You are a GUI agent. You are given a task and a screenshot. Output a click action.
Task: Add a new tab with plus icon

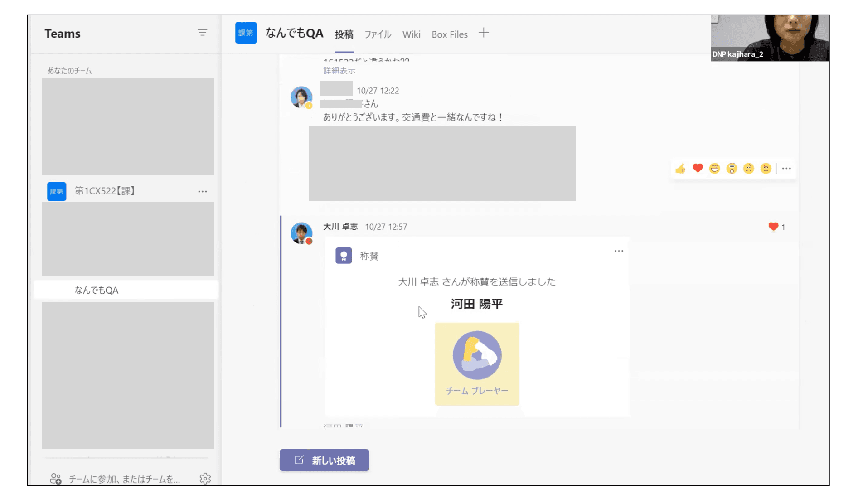pos(484,33)
